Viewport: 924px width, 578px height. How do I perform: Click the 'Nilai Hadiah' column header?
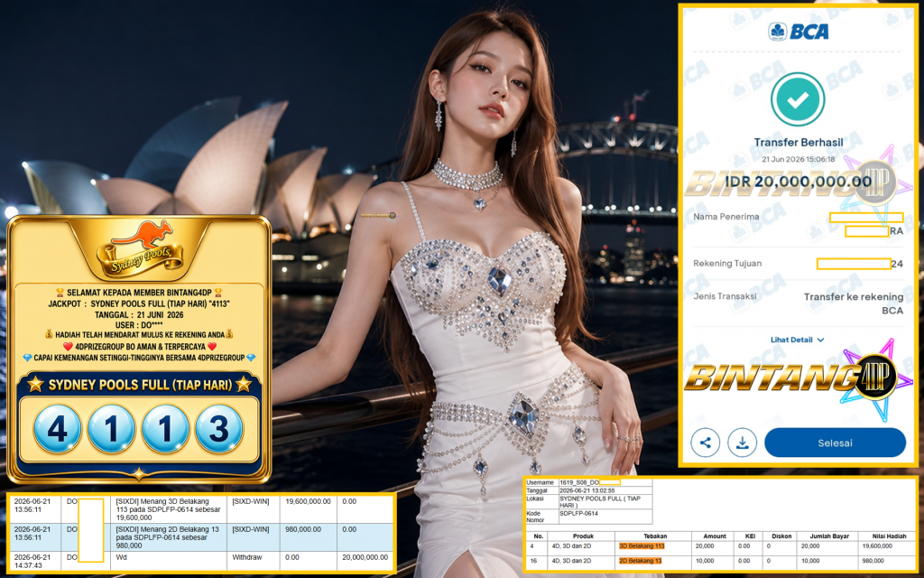pos(890,536)
